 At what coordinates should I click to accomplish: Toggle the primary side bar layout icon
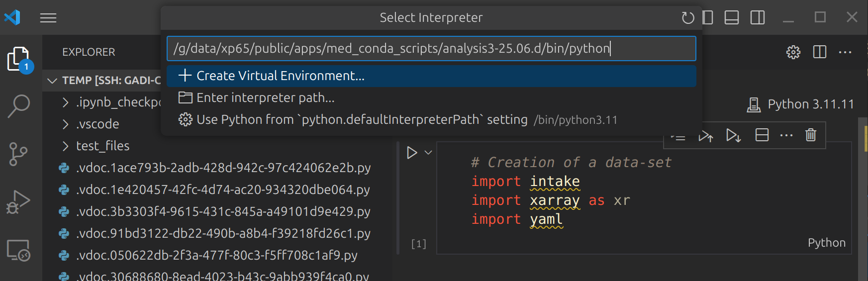(708, 18)
